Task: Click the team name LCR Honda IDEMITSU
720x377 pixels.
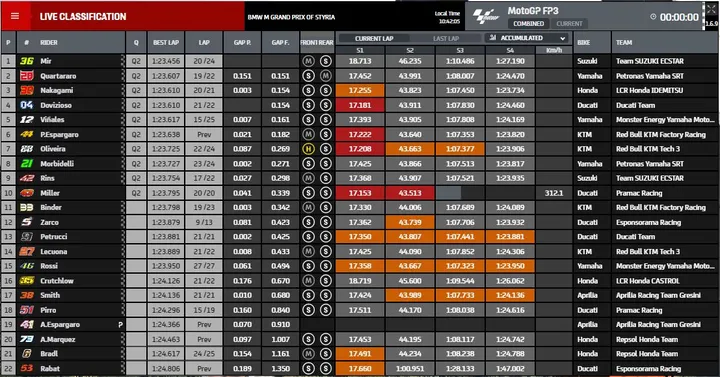Action: click(649, 90)
